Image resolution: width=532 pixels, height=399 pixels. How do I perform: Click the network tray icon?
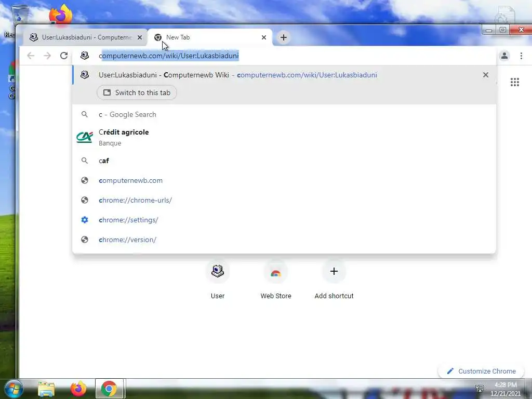tap(480, 389)
